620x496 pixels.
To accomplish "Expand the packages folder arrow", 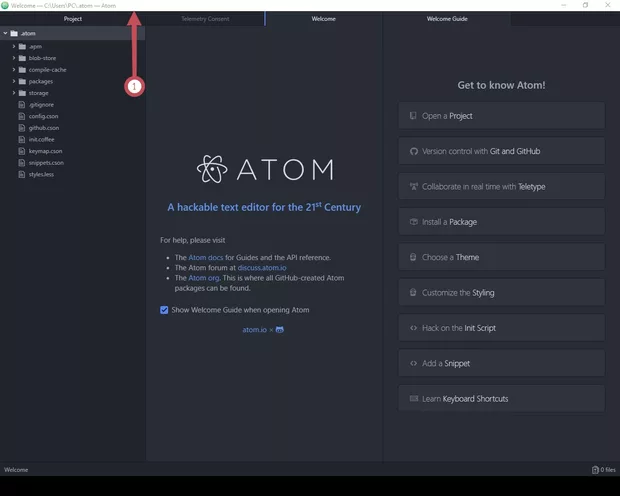I will point(13,81).
